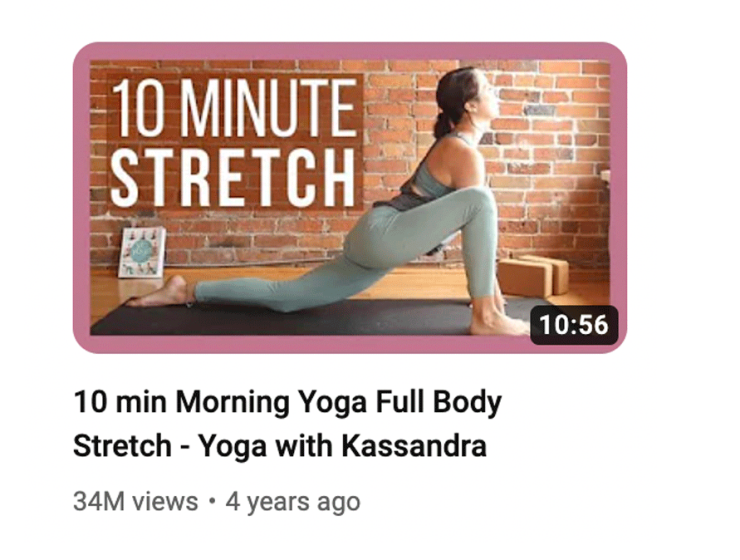Click the "10 MINUTE" overlay text in the thumbnail
The width and height of the screenshot is (740, 560).
(x=235, y=108)
